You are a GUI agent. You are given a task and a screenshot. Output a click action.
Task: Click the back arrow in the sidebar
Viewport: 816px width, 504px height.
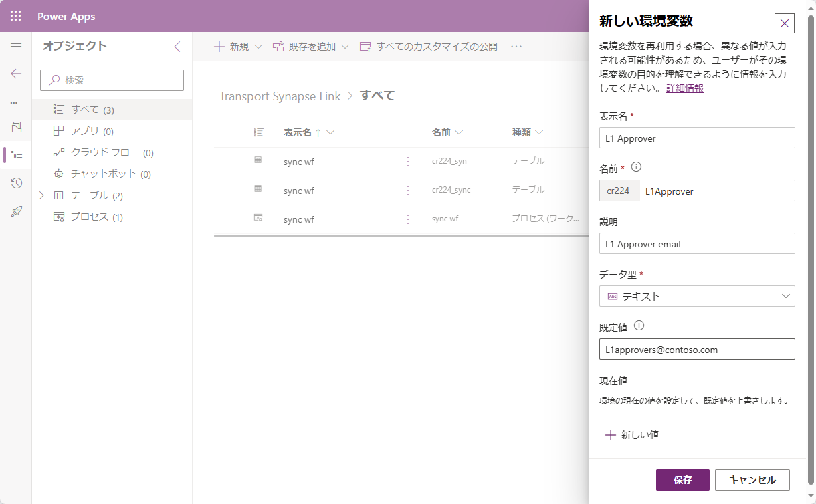click(15, 74)
